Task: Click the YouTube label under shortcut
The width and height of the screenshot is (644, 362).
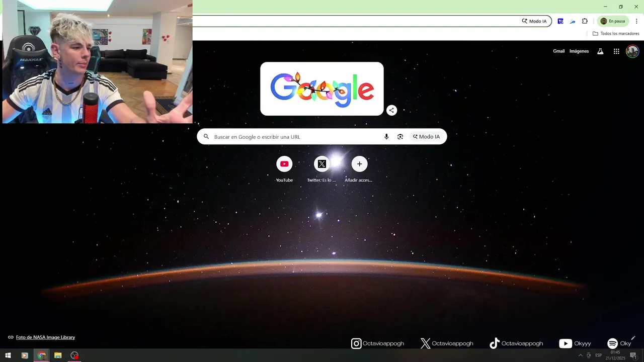Action: [284, 180]
